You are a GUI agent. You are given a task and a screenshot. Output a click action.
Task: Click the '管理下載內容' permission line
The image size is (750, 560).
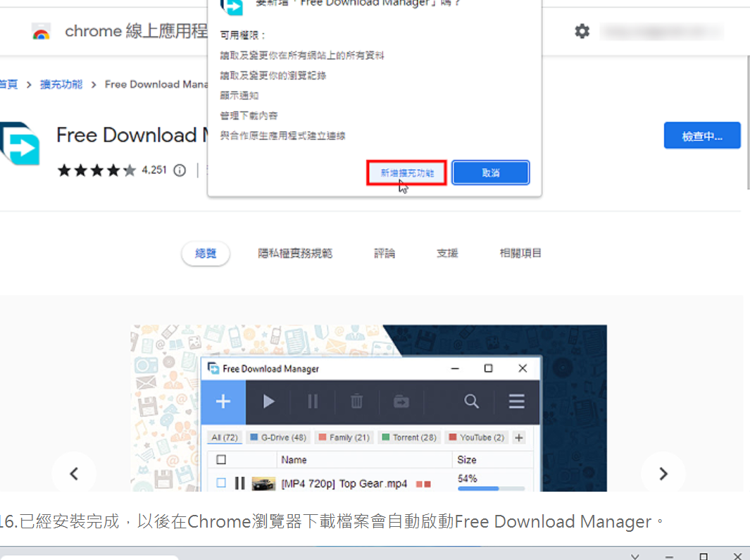click(249, 116)
